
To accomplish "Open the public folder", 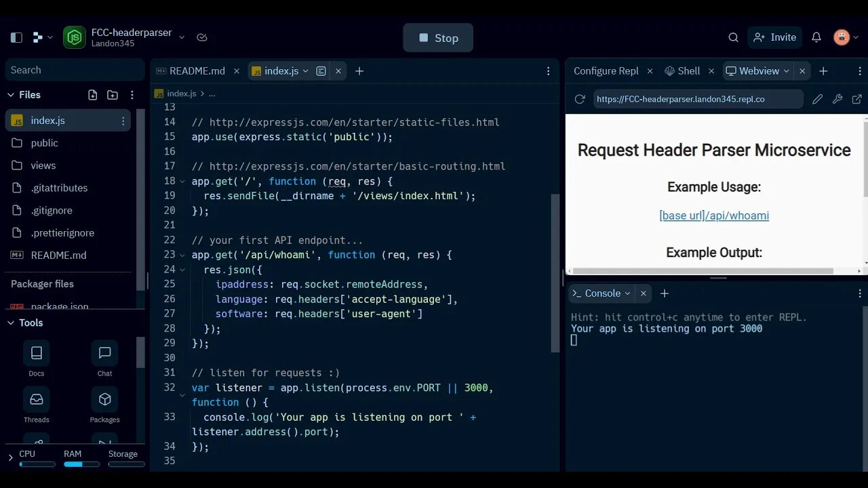I will tap(68, 143).
